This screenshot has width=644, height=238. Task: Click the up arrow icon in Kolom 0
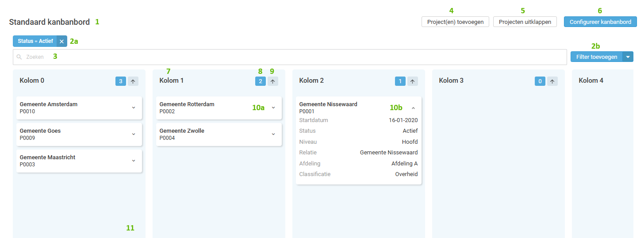(x=133, y=81)
